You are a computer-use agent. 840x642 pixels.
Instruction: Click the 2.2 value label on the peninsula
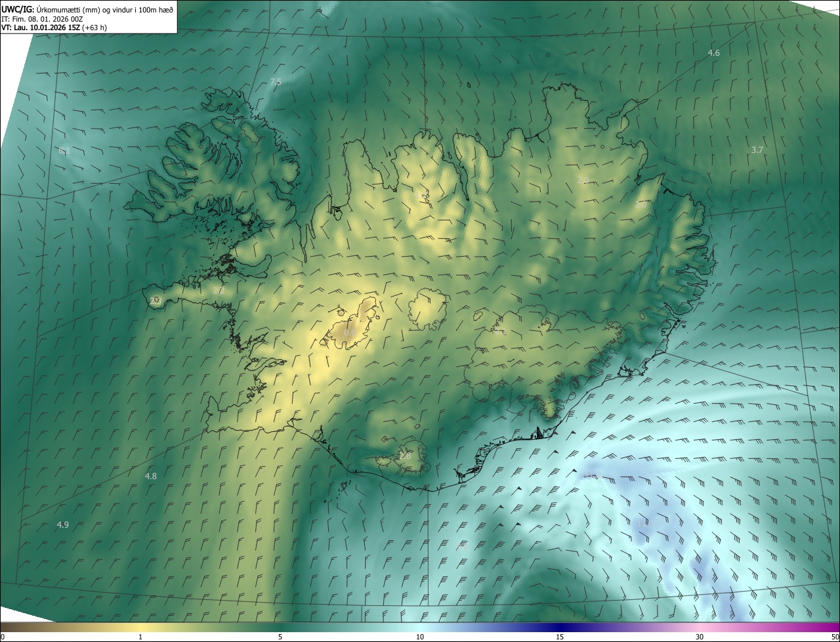219,289
